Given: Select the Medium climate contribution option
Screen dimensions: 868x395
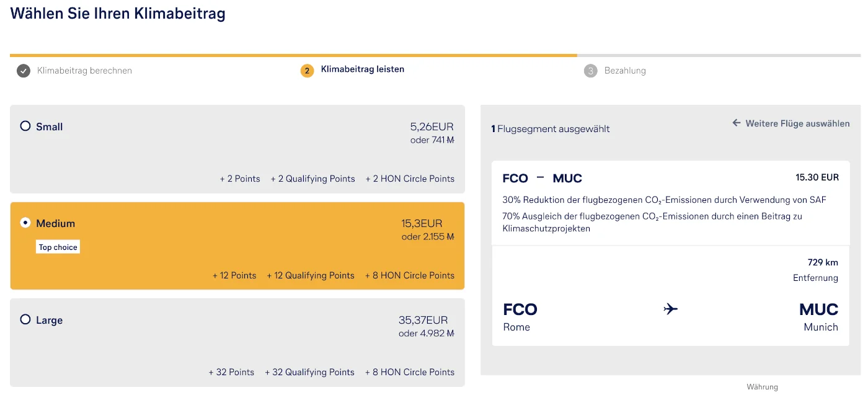Looking at the screenshot, I should (x=25, y=223).
